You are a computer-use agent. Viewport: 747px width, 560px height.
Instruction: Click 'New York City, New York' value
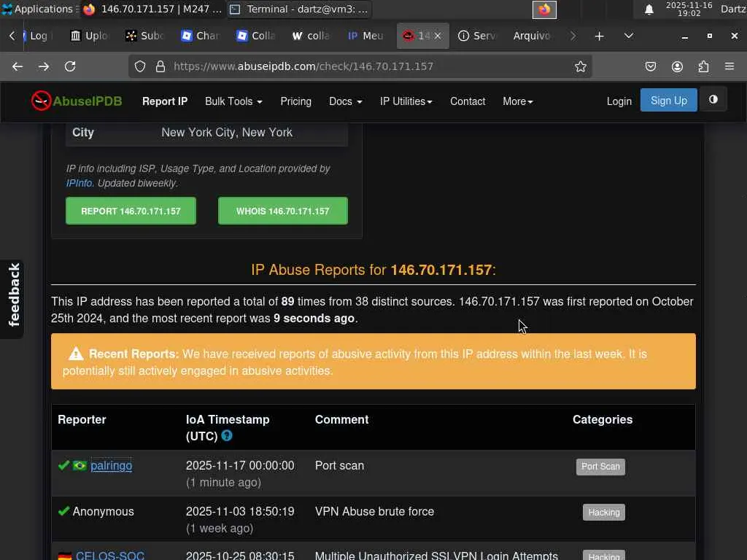point(227,133)
